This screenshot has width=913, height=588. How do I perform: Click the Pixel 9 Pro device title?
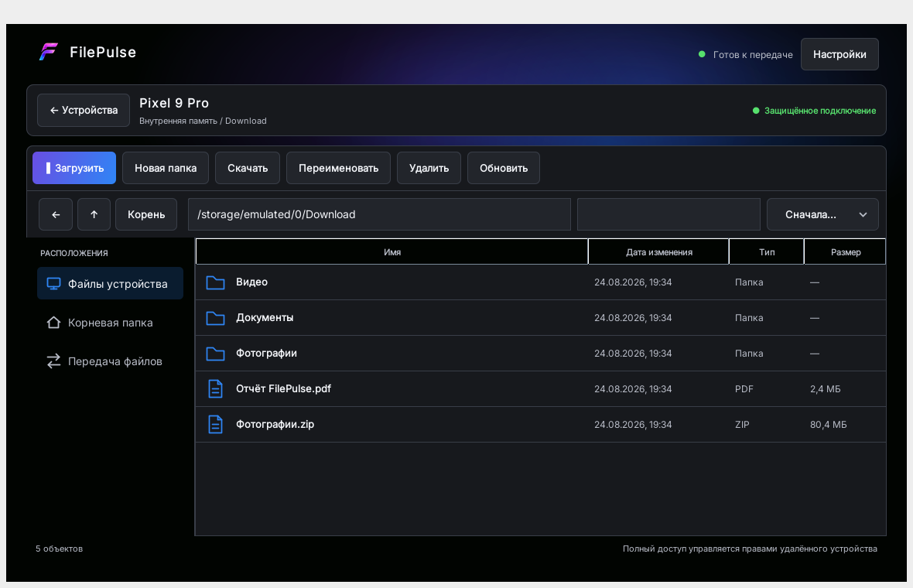pyautogui.click(x=174, y=103)
